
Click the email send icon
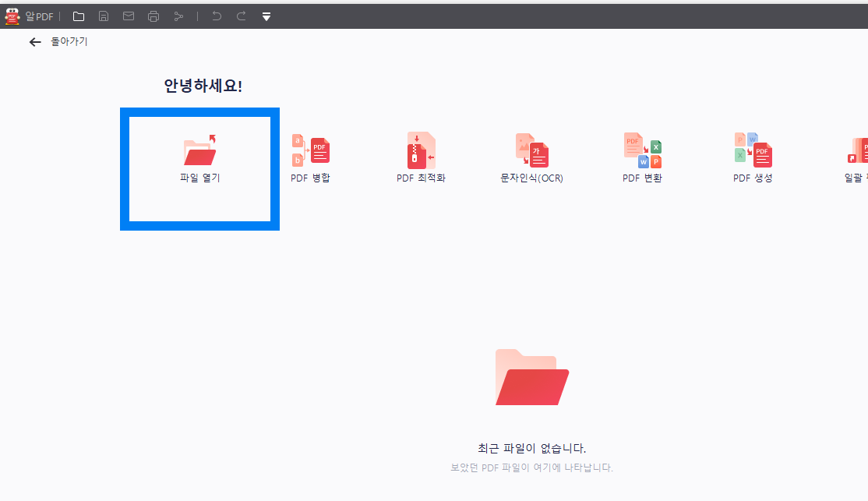(129, 16)
